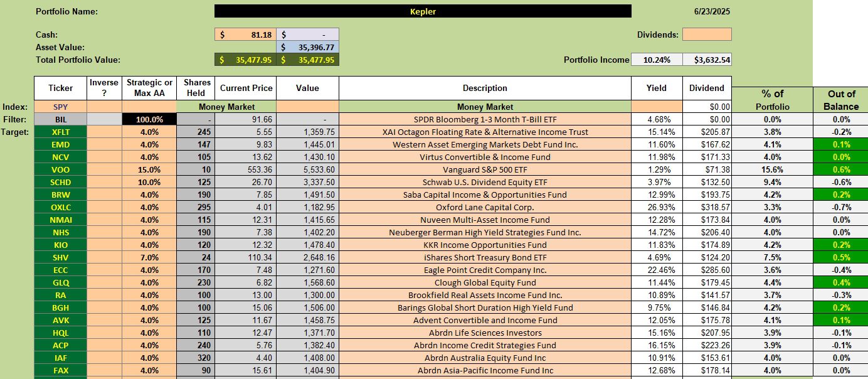Select Abrdn Australia Equity Fund Inc description
Screen dimensions: 868x379
(485, 358)
